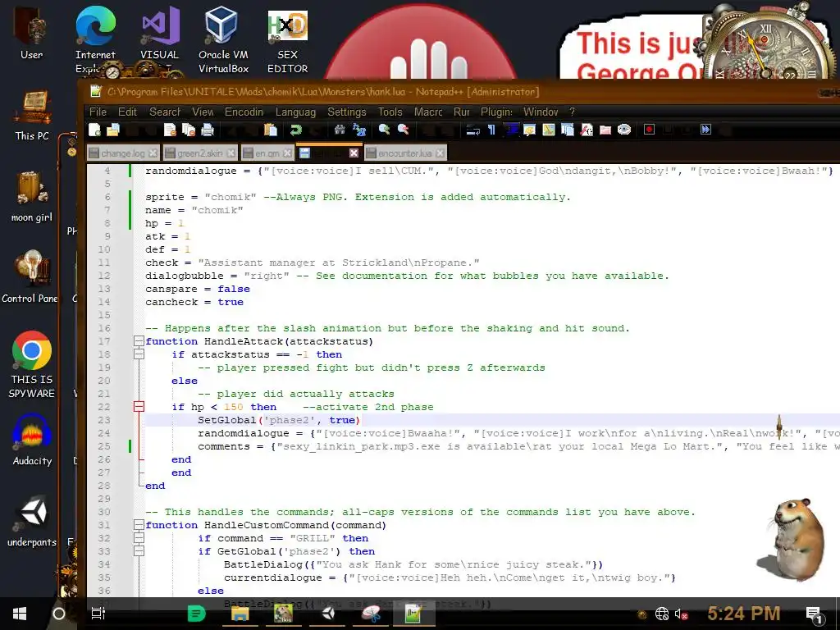Viewport: 840px width, 630px height.
Task: Collapse the red fold marker on line 22
Action: [139, 407]
